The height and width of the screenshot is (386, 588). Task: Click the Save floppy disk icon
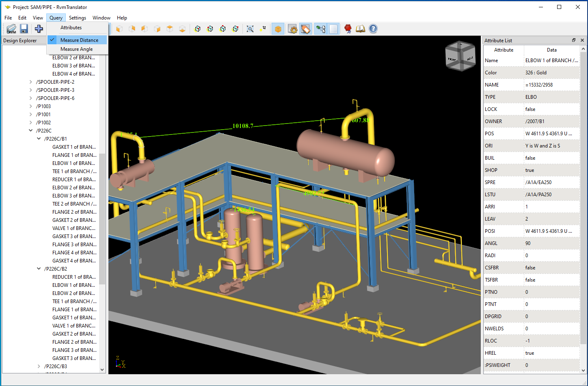point(24,29)
